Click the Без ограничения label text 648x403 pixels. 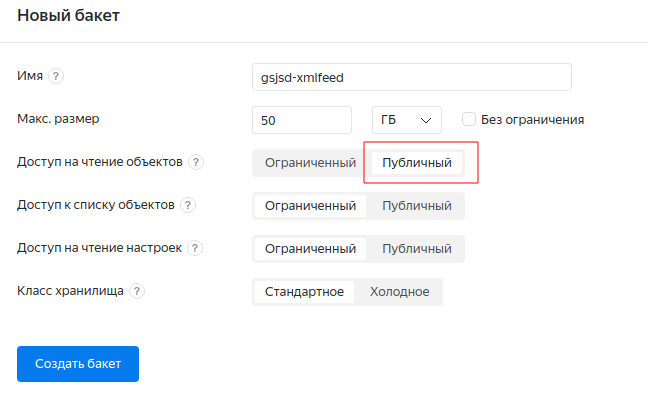coord(532,120)
